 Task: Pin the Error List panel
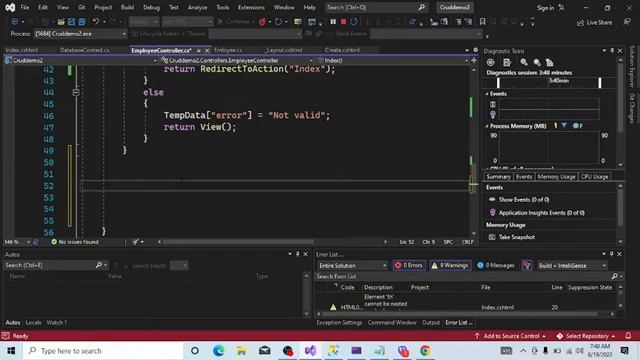pyautogui.click(x=611, y=254)
